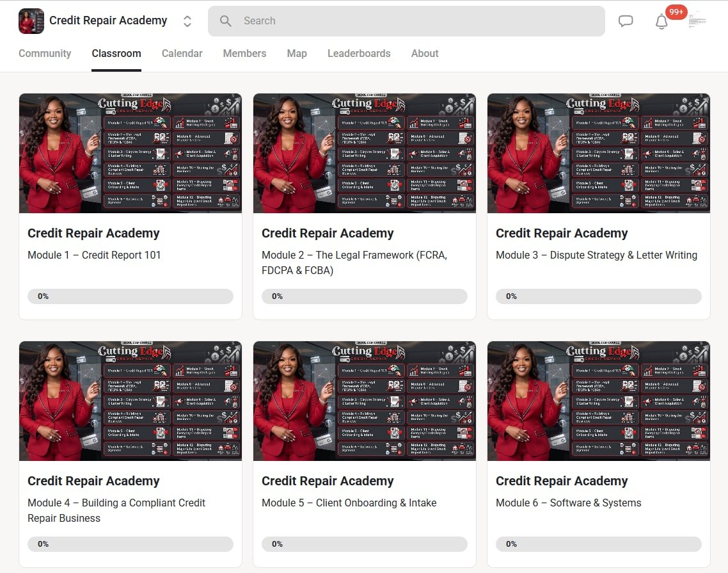
Task: Click Module 1 progress bar showing 0%
Action: click(131, 296)
